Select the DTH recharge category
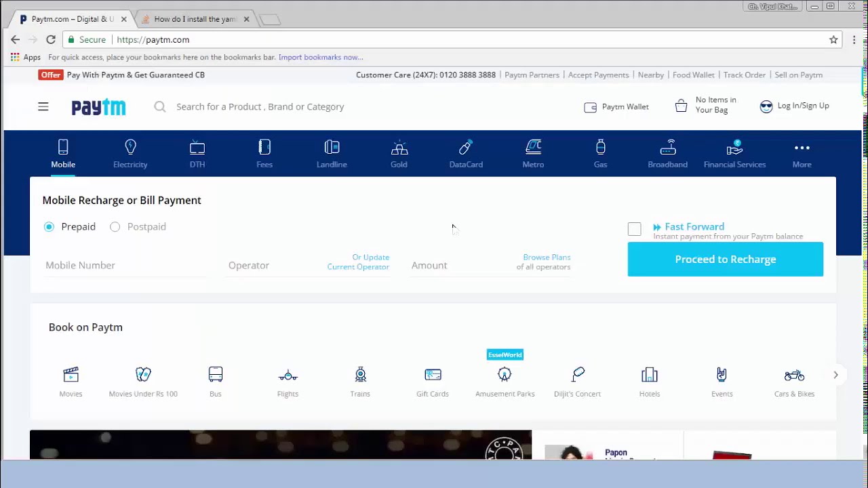This screenshot has width=868, height=488. click(197, 154)
